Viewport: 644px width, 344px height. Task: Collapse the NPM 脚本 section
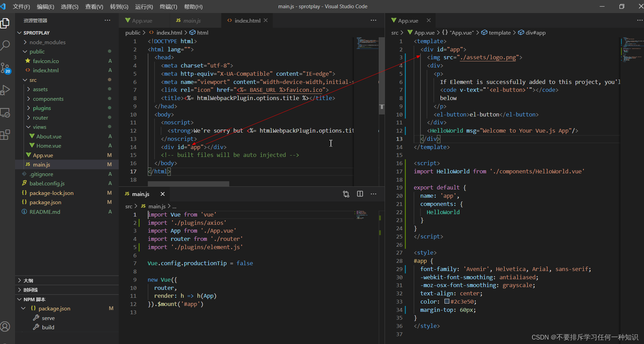click(20, 299)
